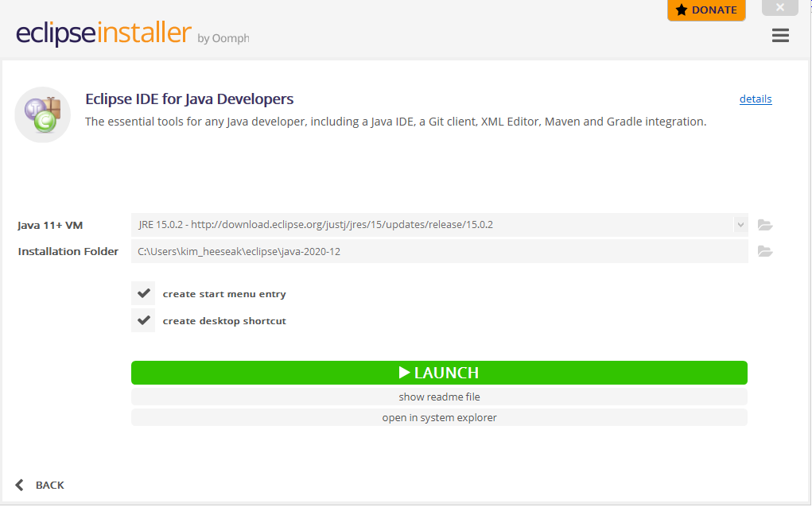Click the Eclipse IDE for Java Developers title

tap(189, 99)
